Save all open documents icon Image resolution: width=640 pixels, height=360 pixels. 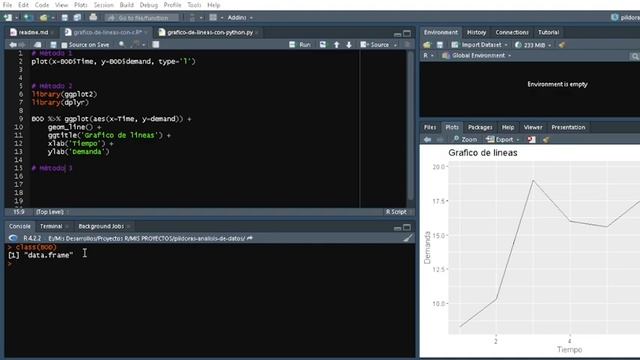pyautogui.click(x=77, y=18)
